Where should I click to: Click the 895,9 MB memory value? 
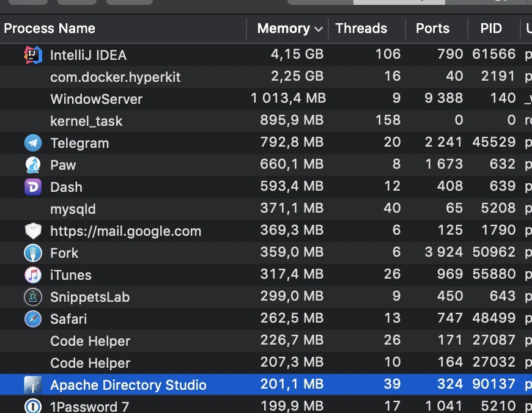pyautogui.click(x=292, y=120)
